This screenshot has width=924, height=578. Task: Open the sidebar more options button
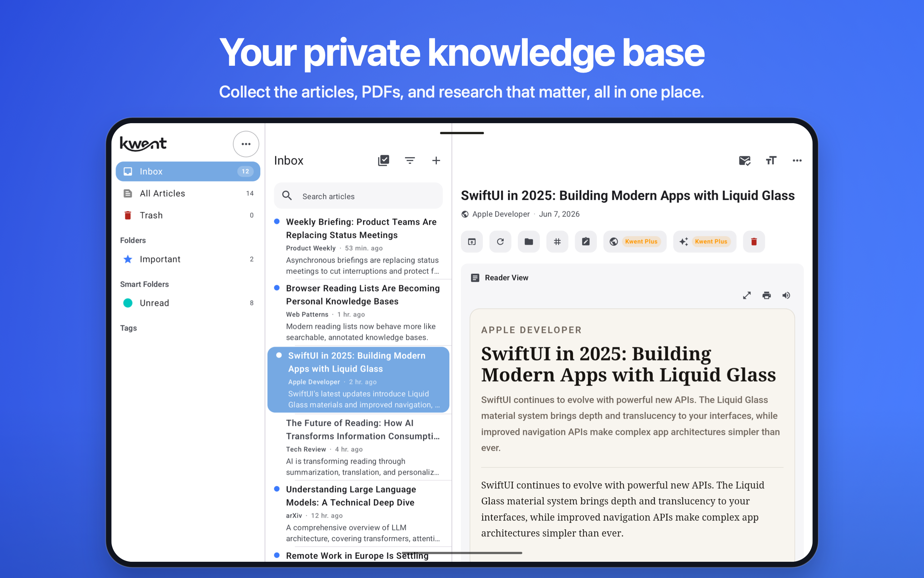(246, 144)
